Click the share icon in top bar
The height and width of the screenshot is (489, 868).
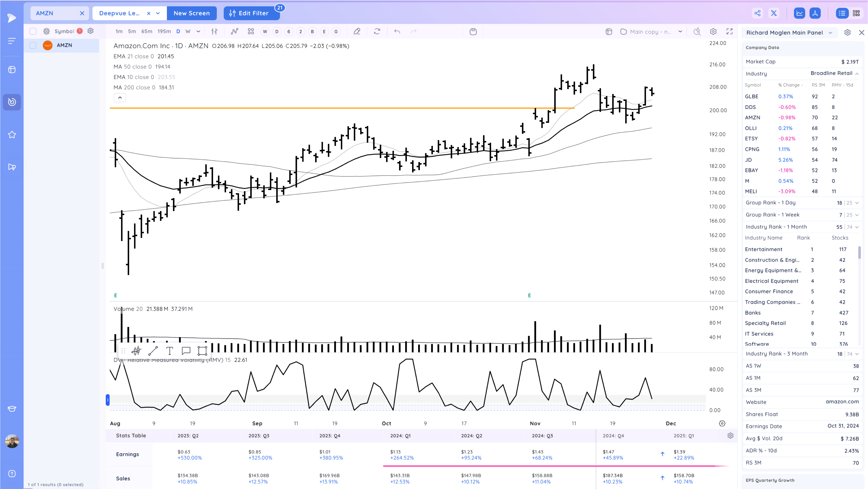pos(758,13)
